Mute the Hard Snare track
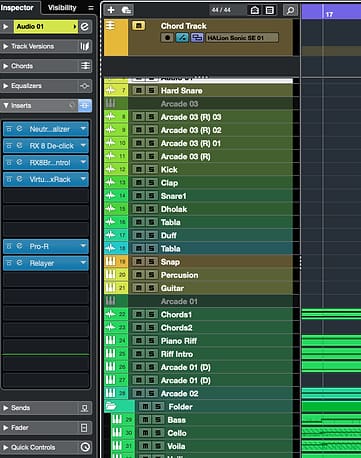 tap(139, 91)
